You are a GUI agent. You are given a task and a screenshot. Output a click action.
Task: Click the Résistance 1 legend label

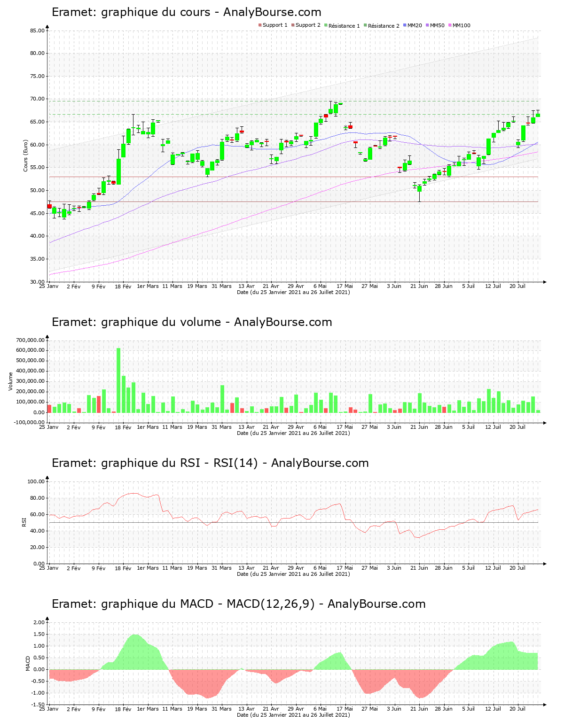point(344,25)
